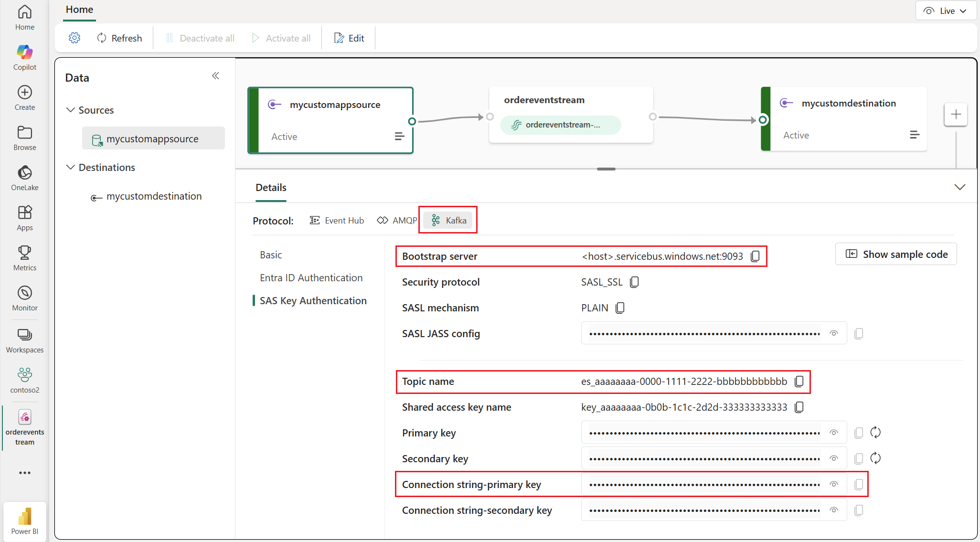Click the Show sample code button
This screenshot has height=542, width=980.
click(895, 254)
